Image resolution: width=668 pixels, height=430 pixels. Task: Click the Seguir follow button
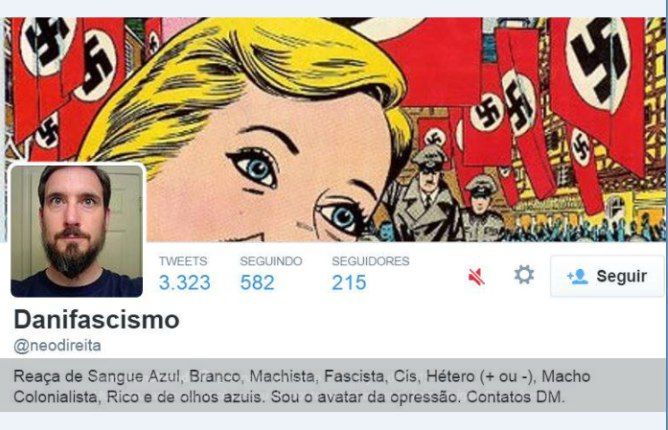click(607, 276)
